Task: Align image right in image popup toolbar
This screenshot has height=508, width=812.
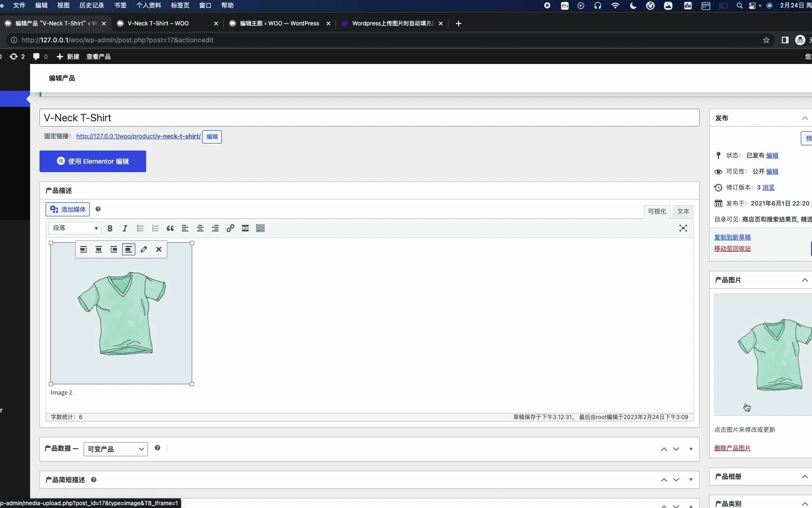Action: (x=114, y=249)
